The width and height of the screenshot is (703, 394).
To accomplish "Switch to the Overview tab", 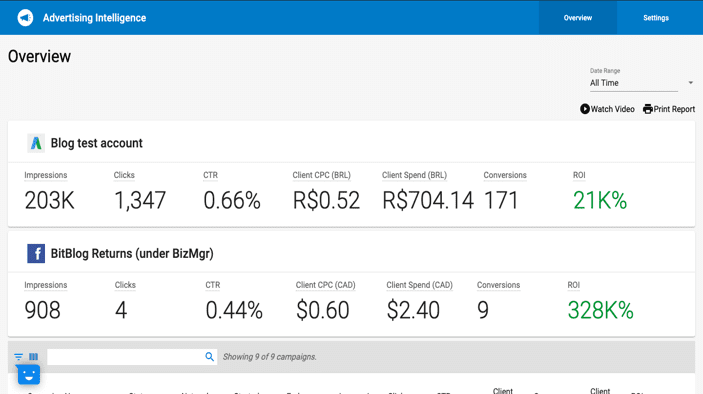I will click(x=577, y=18).
